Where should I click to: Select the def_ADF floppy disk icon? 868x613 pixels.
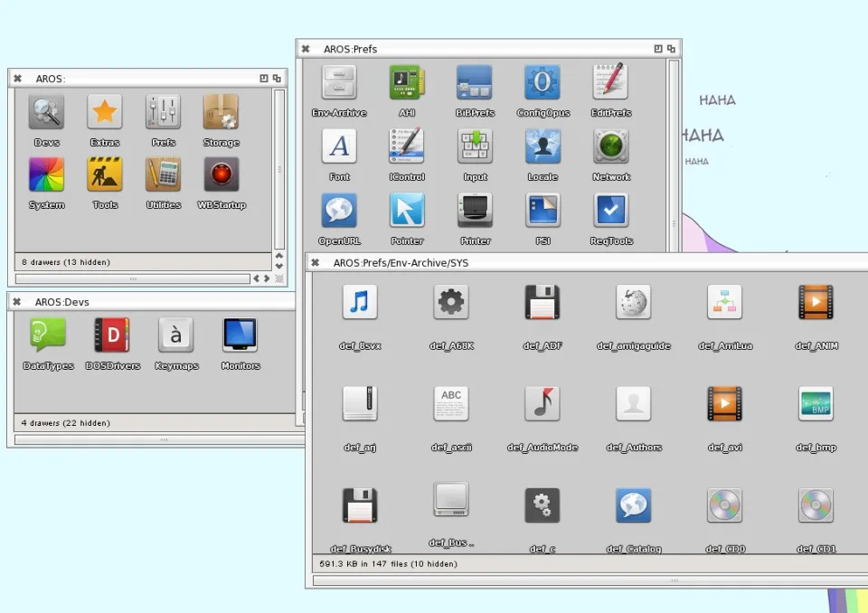542,303
